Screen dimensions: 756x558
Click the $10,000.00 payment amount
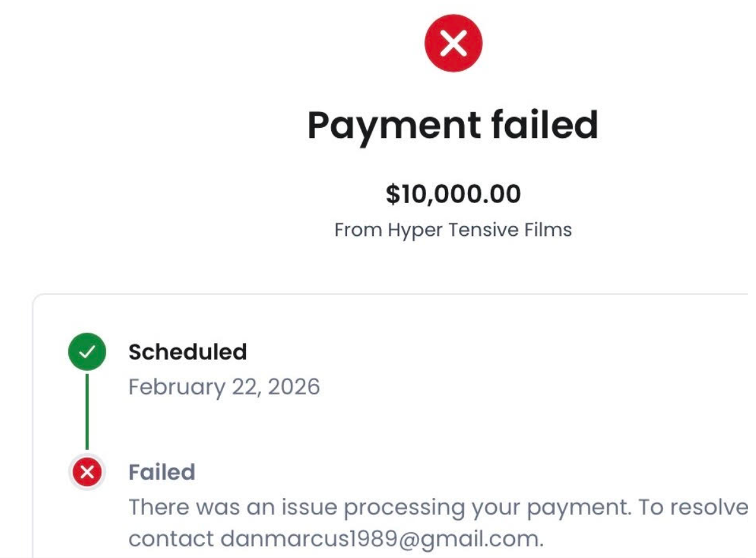point(453,194)
